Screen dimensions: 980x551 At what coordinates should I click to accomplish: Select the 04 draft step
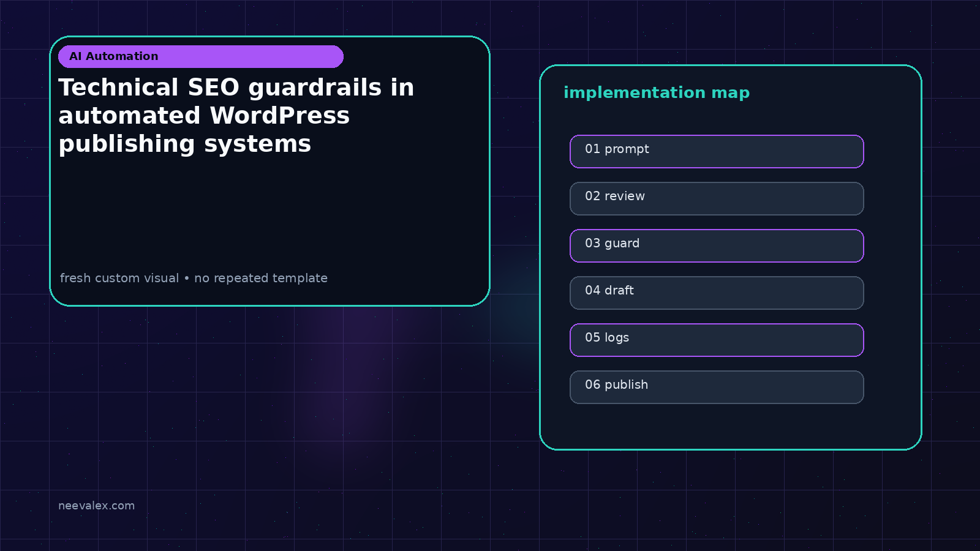coord(717,293)
